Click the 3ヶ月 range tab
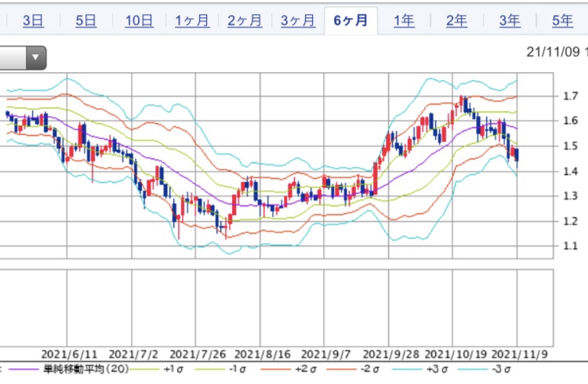The height and width of the screenshot is (384, 588). coord(298,21)
